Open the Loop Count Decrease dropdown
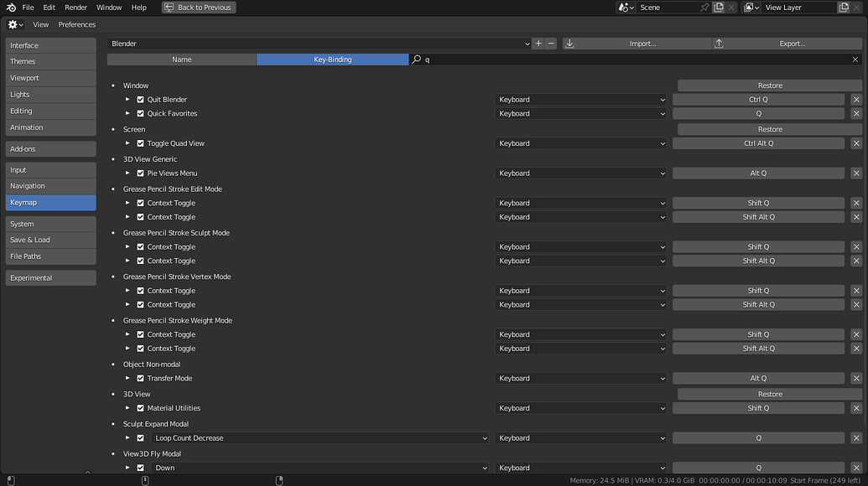This screenshot has height=486, width=868. point(320,438)
